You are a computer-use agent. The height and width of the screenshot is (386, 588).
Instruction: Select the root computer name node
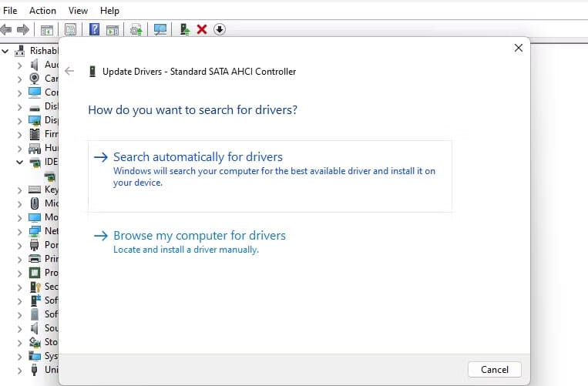click(x=44, y=51)
